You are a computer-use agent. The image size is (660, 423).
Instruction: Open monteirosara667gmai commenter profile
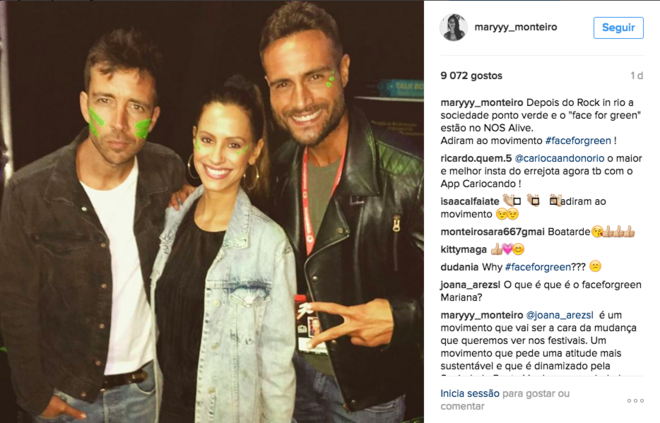pyautogui.click(x=492, y=231)
